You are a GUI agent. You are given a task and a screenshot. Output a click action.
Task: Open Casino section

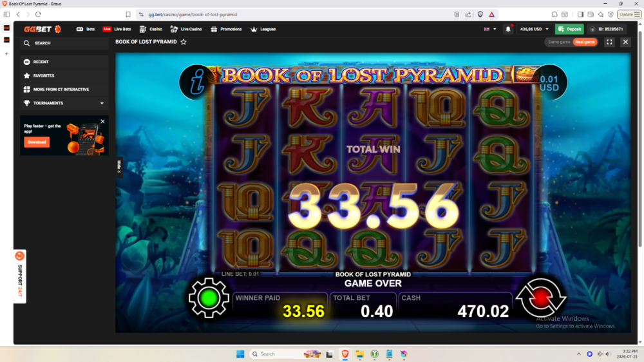pyautogui.click(x=151, y=29)
